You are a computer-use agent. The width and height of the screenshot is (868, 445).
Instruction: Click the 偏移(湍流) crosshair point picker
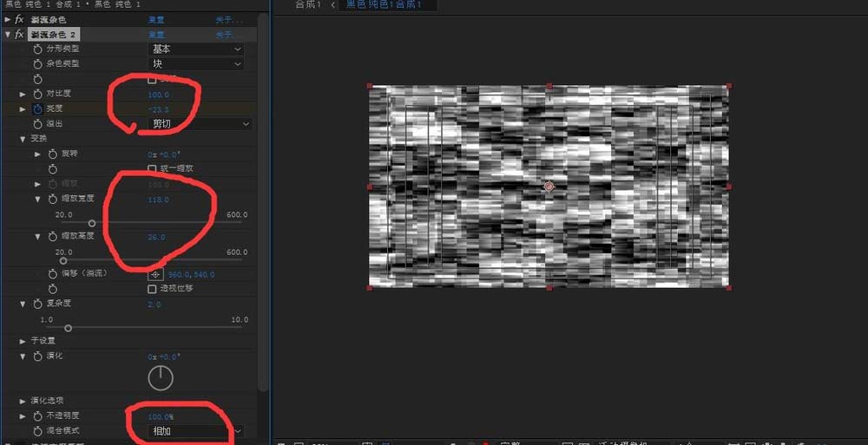pyautogui.click(x=155, y=274)
